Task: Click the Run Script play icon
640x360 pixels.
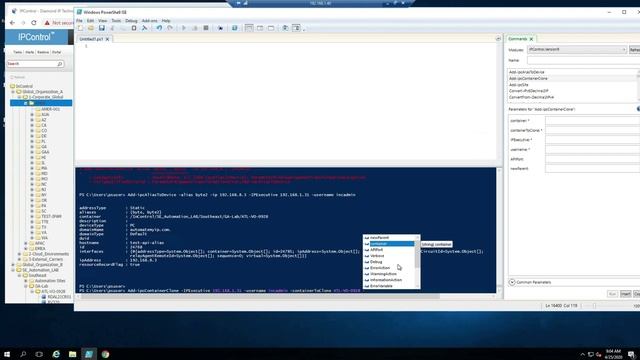Action: click(184, 28)
